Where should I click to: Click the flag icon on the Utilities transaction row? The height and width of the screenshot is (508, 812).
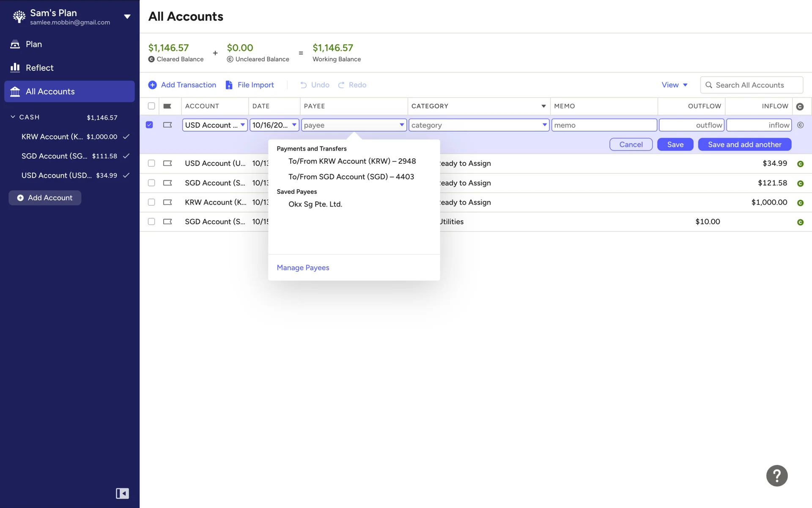click(x=167, y=222)
